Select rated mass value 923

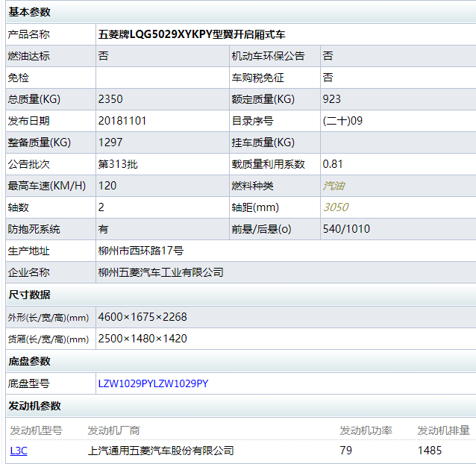pyautogui.click(x=332, y=99)
